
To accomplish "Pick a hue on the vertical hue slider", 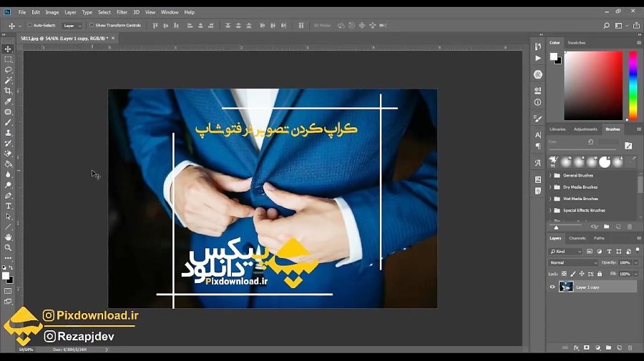I will (633, 86).
